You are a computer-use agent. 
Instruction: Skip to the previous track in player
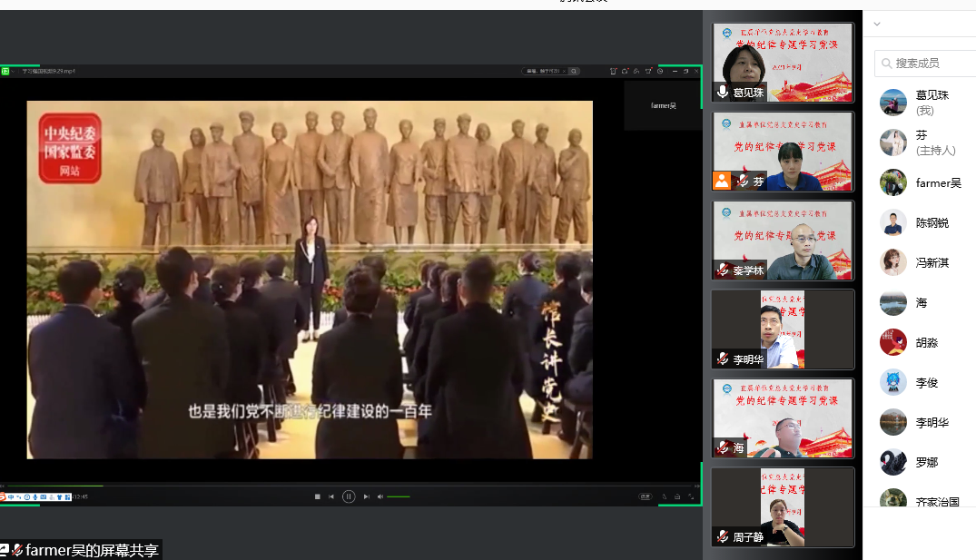point(331,496)
